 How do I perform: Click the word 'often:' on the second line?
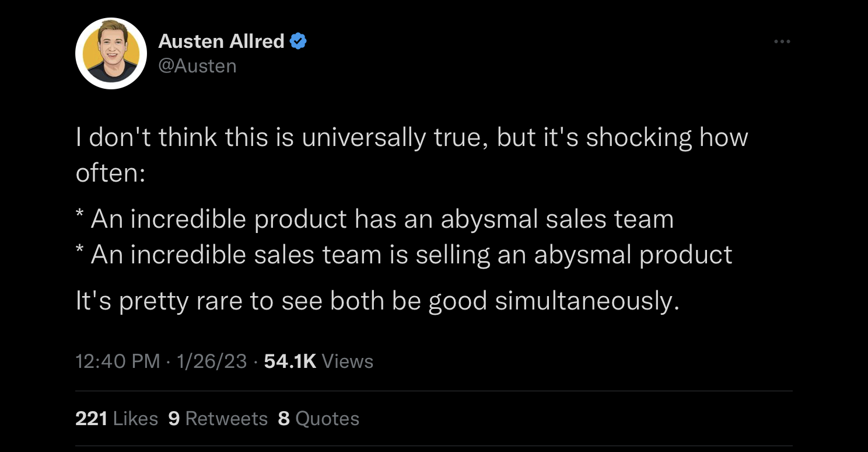pos(110,173)
